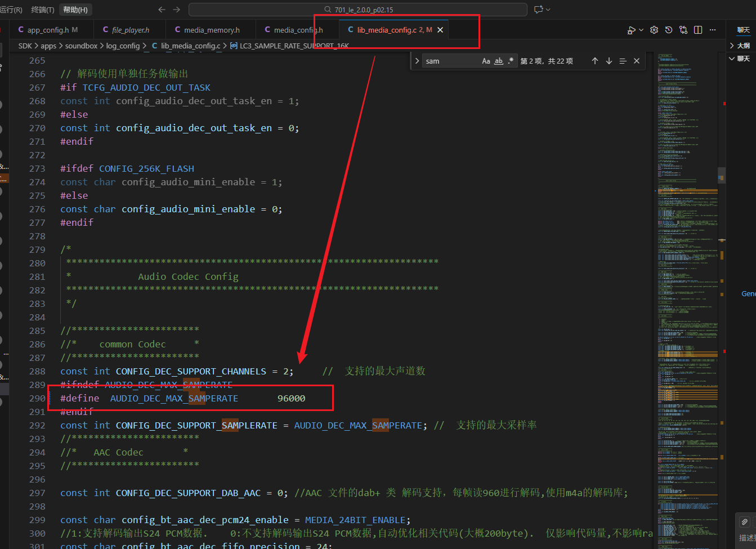Screen dimensions: 756x549
Task: Split the editor with the layout icon
Action: coord(698,30)
